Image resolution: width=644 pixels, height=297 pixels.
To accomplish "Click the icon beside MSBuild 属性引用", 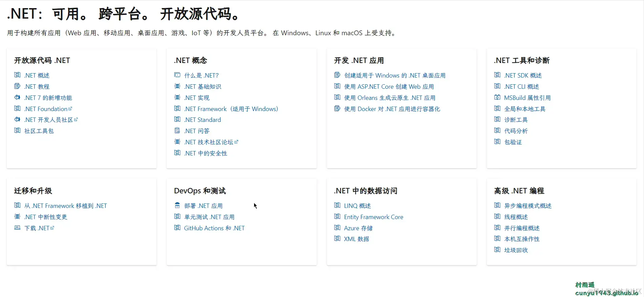I will coord(497,97).
